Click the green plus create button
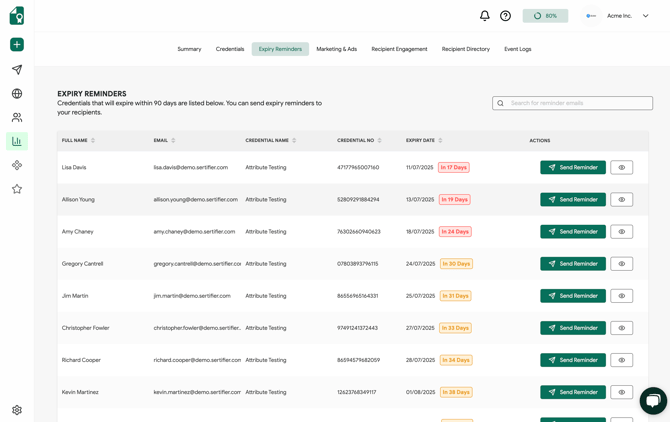This screenshot has height=422, width=670. (x=17, y=45)
